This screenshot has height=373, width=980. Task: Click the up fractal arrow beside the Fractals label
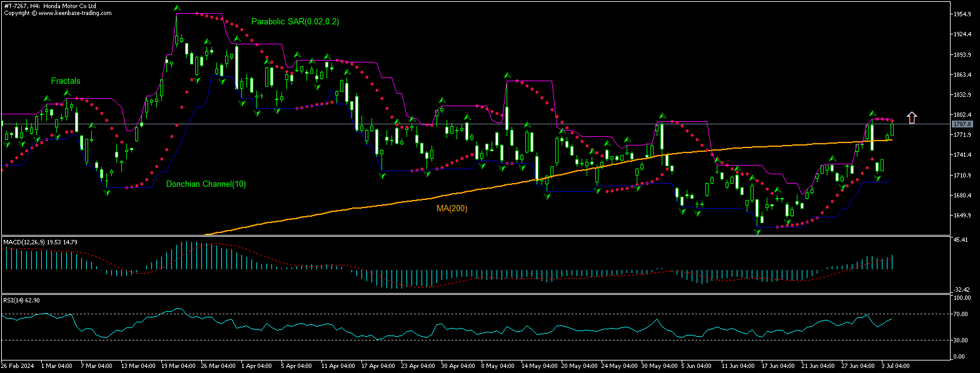coord(47,98)
